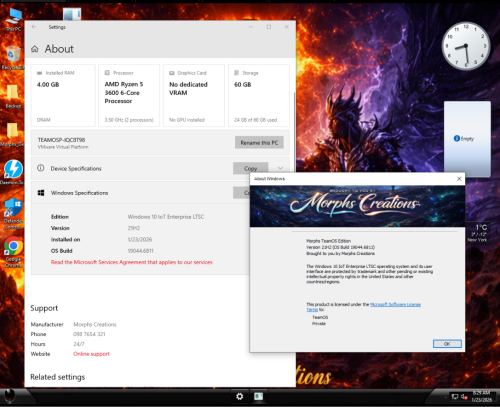This screenshot has height=407, width=500.
Task: Click the Processor card icon
Action: pos(107,73)
